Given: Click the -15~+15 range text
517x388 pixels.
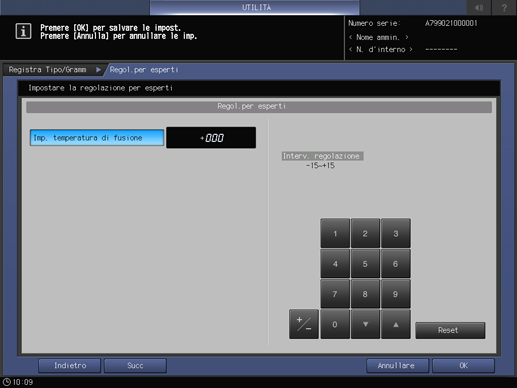Looking at the screenshot, I should [320, 165].
